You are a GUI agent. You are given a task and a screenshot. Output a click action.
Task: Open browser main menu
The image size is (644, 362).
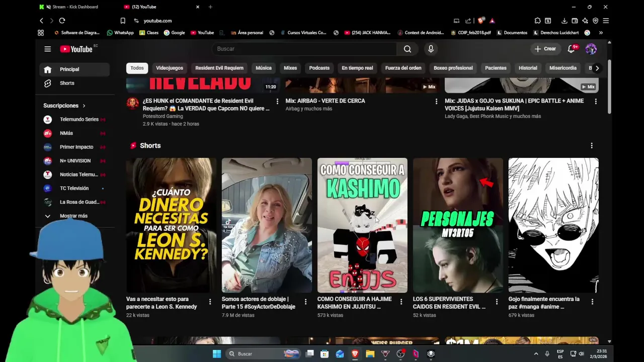[x=606, y=21]
